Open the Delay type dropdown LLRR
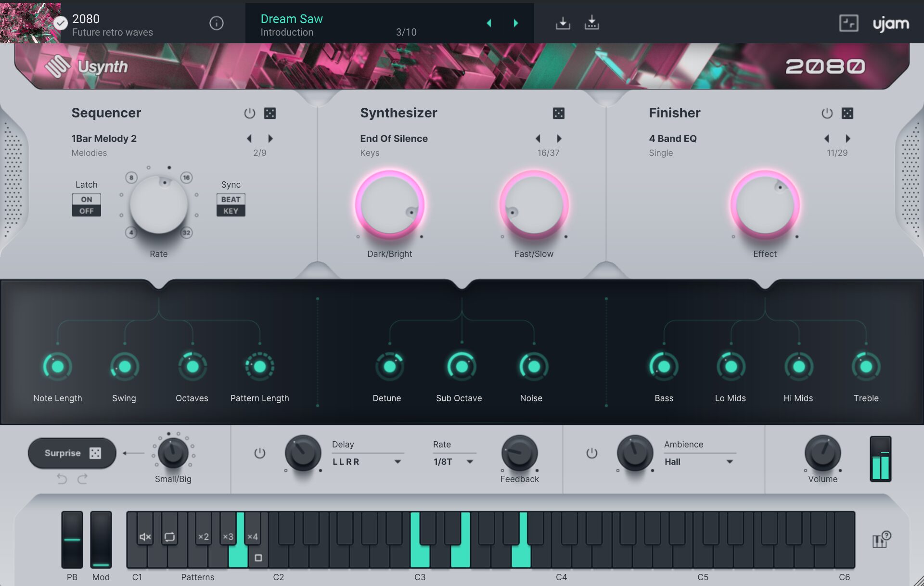The height and width of the screenshot is (586, 924). pyautogui.click(x=367, y=462)
